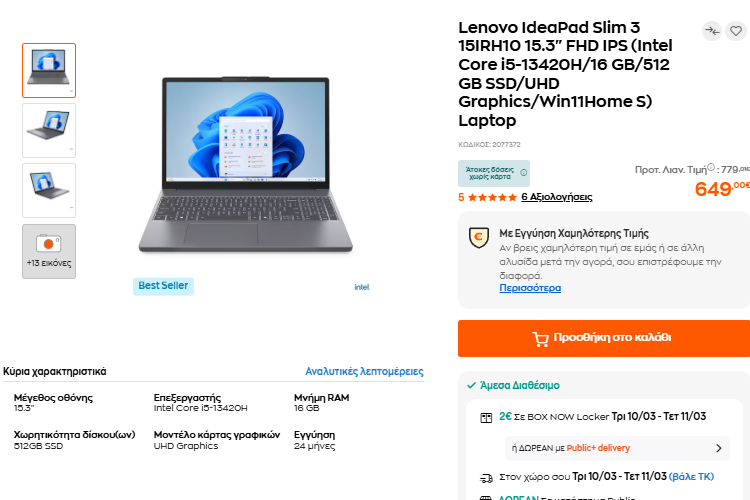Click the Intel logo under the laptop image
The image size is (750, 500).
tap(362, 286)
